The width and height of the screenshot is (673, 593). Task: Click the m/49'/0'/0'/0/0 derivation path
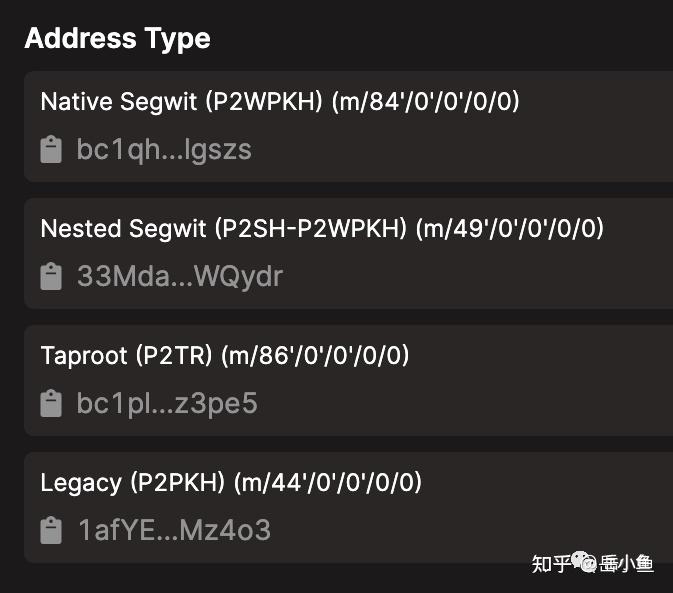point(509,228)
